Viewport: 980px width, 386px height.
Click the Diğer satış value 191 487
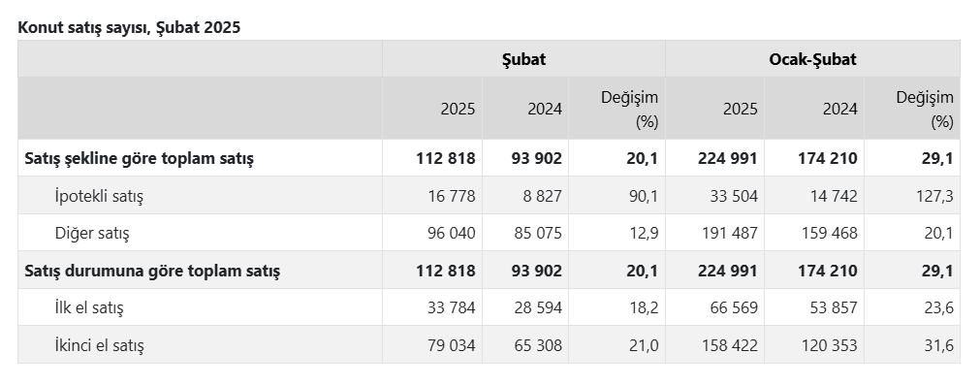(x=728, y=234)
